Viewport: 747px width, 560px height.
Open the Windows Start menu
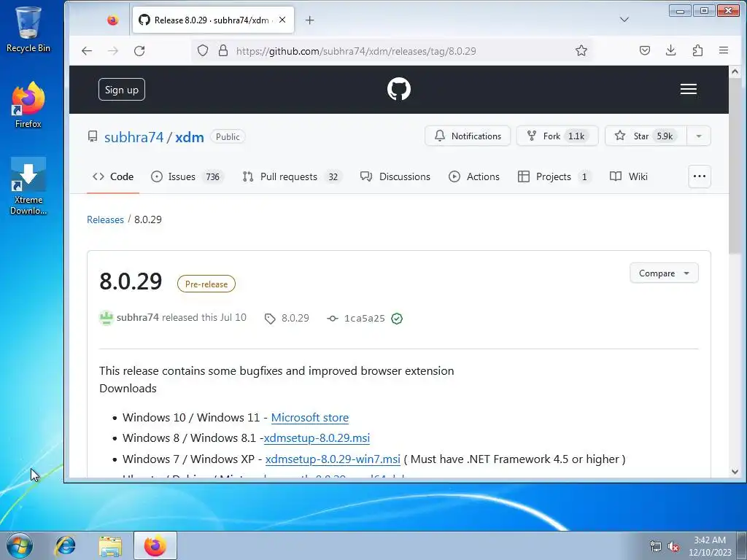click(20, 546)
